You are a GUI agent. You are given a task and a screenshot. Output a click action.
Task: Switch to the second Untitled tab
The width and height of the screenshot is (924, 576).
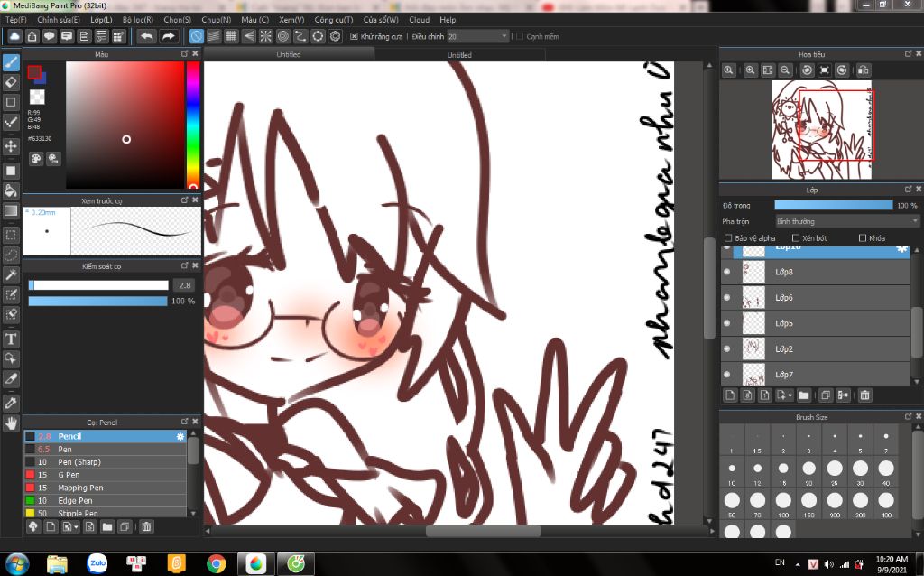click(459, 55)
